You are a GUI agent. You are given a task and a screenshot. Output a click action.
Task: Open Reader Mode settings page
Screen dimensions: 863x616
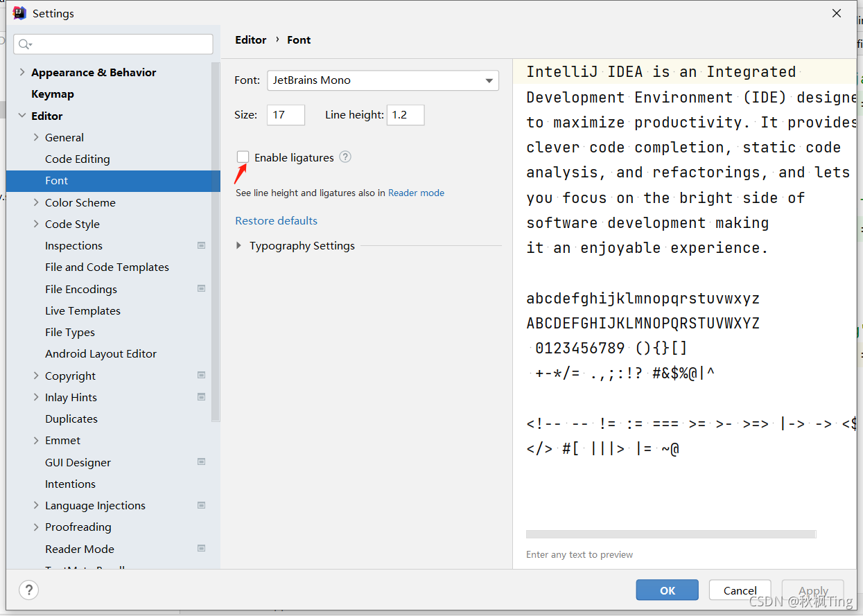coord(80,549)
